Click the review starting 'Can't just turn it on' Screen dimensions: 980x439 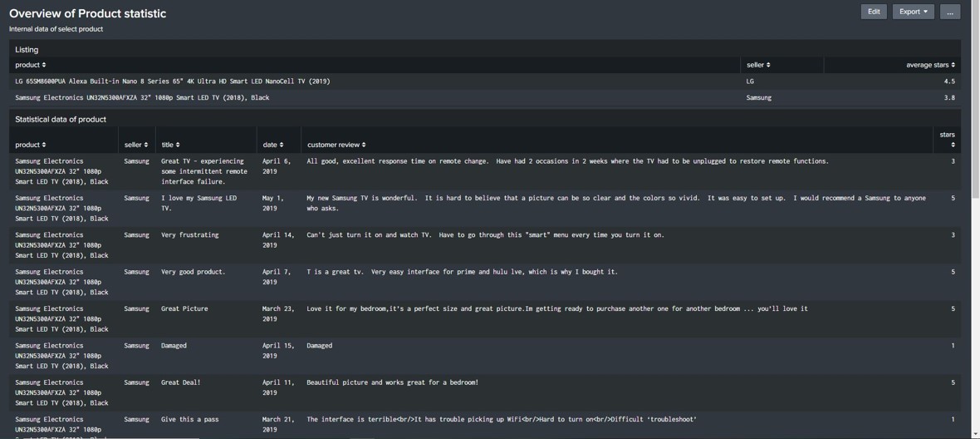coord(486,235)
